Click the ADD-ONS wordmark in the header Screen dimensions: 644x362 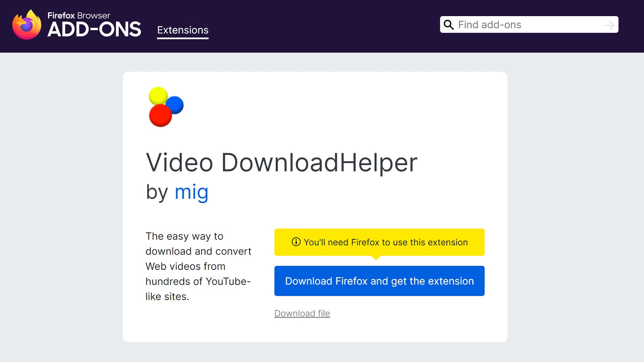pos(94,30)
